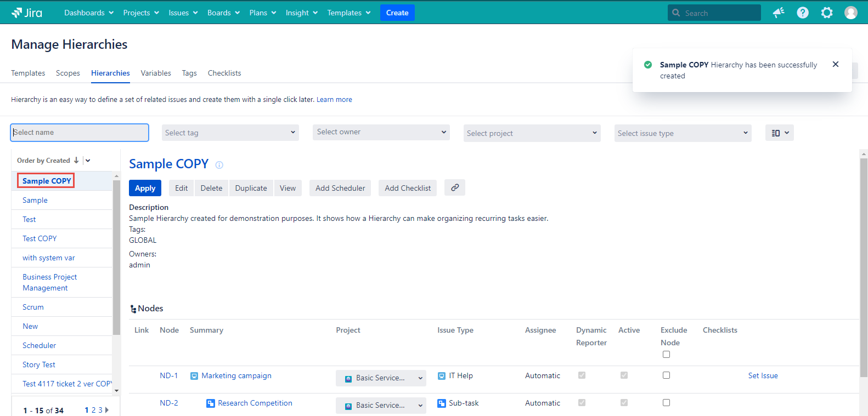
Task: Open project dropdown for Marketing campaign node
Action: pos(381,378)
